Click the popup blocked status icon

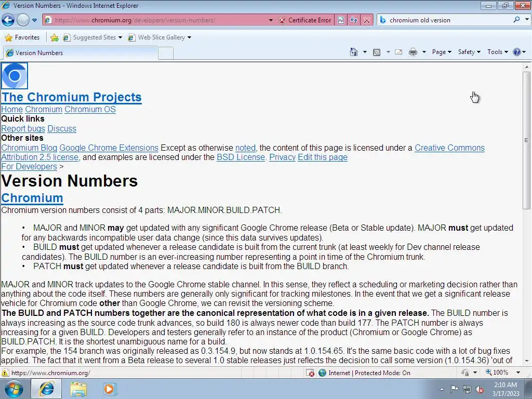pos(310,373)
